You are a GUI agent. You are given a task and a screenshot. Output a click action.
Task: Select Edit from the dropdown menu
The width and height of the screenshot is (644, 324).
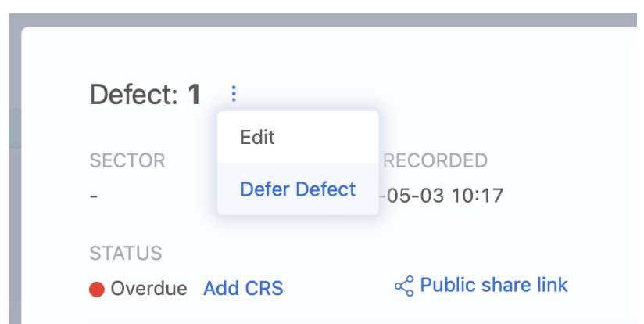pyautogui.click(x=258, y=138)
